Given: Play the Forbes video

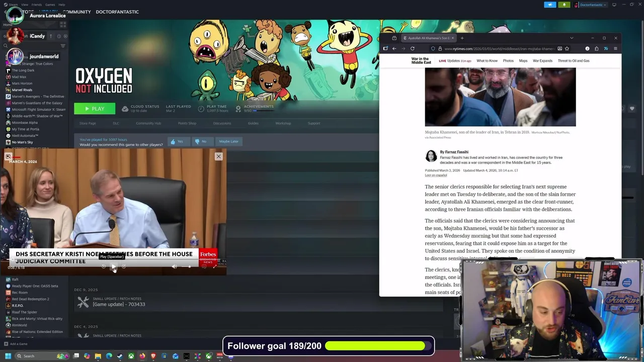Looking at the screenshot, I should click(x=113, y=266).
